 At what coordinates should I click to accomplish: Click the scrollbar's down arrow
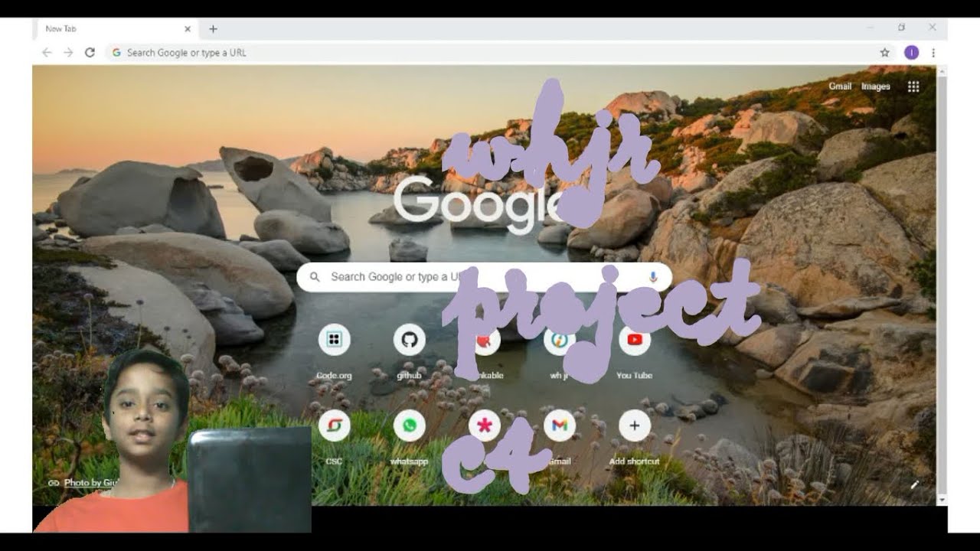(x=942, y=500)
